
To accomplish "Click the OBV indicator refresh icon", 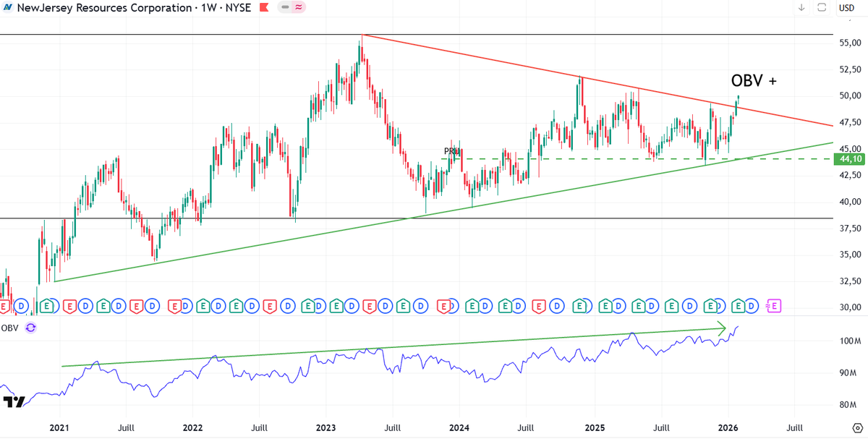I will (30, 328).
